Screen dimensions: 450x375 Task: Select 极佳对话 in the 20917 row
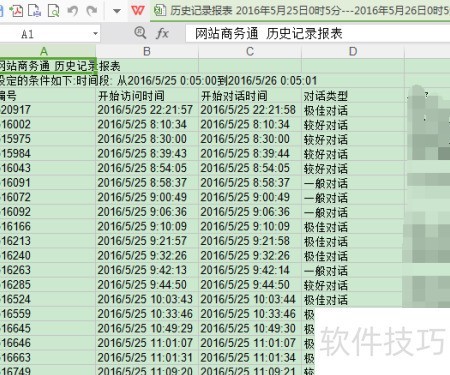(353, 110)
